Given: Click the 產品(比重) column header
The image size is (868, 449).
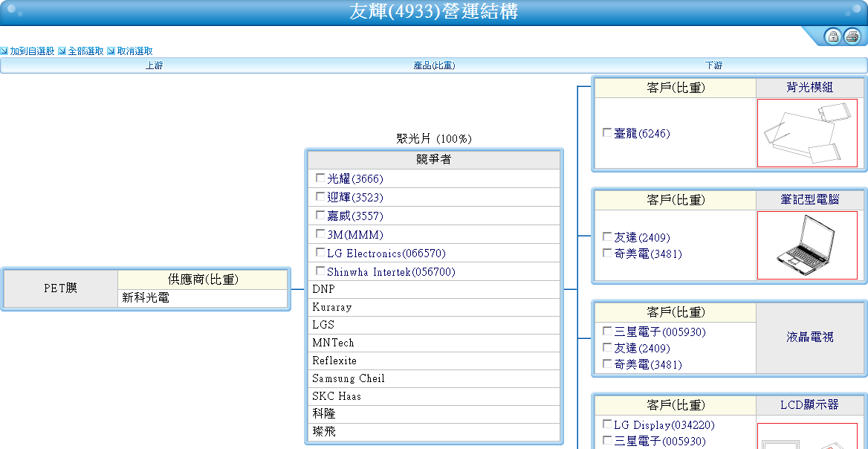Looking at the screenshot, I should (434, 65).
